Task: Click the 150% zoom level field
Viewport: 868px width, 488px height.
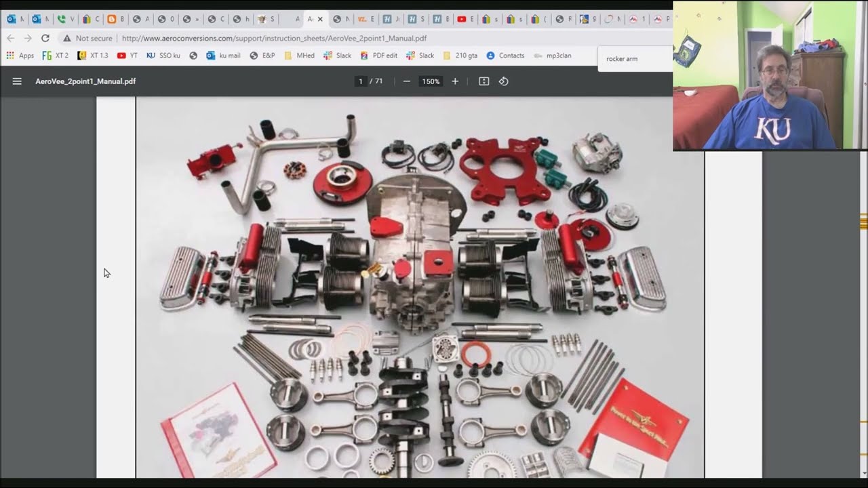Action: click(x=431, y=81)
